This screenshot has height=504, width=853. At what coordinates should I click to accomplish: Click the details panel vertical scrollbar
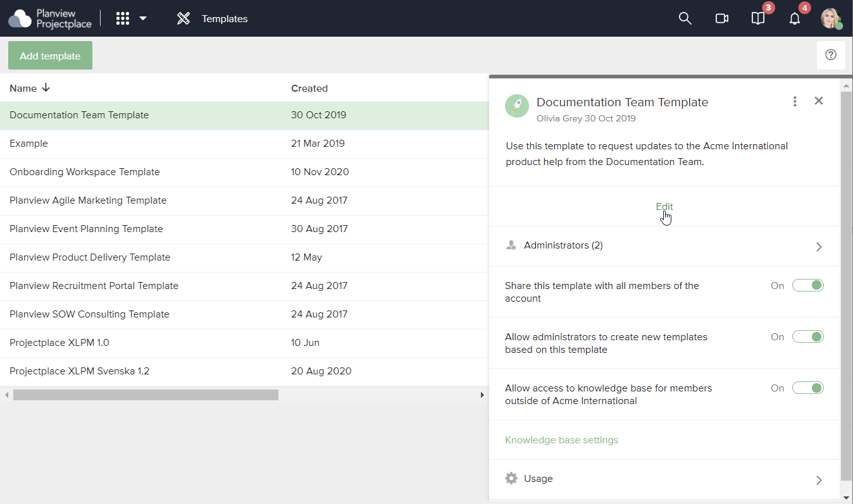847,286
